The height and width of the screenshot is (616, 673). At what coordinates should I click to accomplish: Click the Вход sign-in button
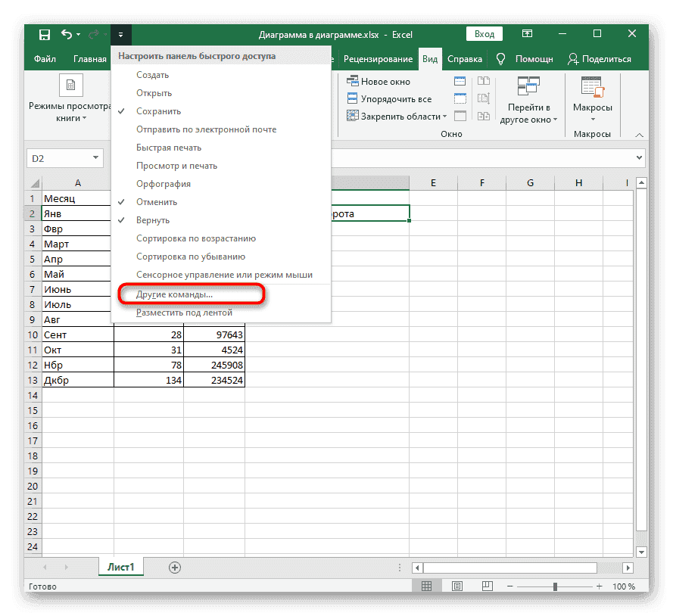click(x=484, y=34)
